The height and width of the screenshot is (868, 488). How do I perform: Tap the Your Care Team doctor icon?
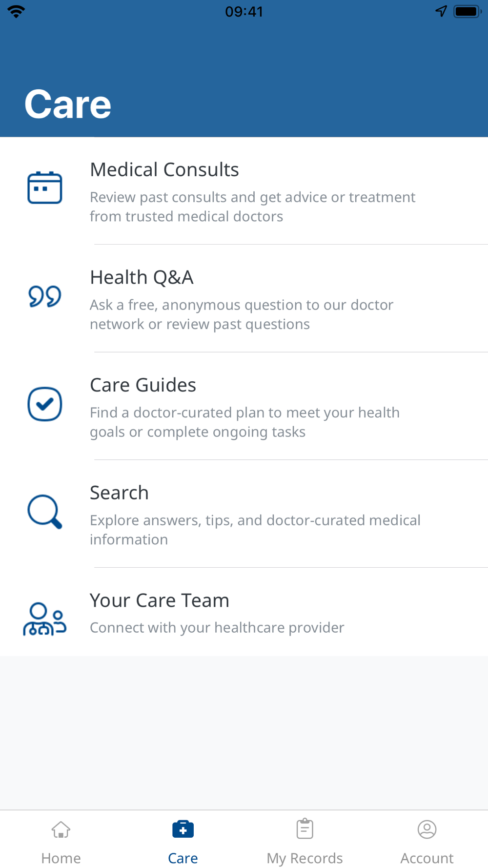pyautogui.click(x=44, y=619)
